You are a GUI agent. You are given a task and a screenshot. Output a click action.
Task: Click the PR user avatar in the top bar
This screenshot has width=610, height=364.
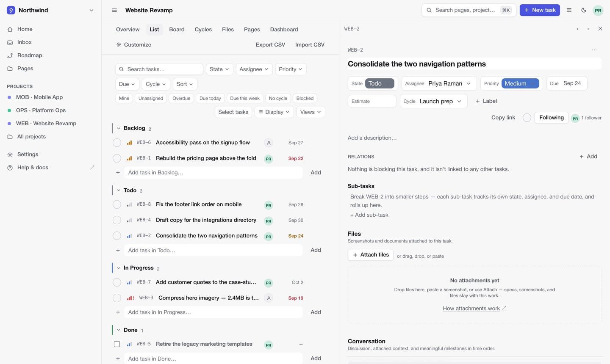click(x=598, y=10)
